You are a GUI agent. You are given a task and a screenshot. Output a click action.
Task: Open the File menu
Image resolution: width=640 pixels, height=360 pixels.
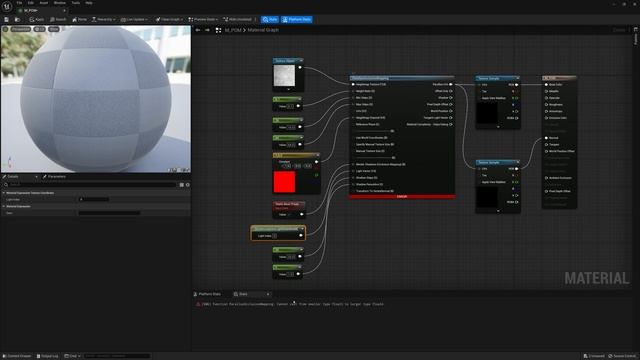coord(19,3)
